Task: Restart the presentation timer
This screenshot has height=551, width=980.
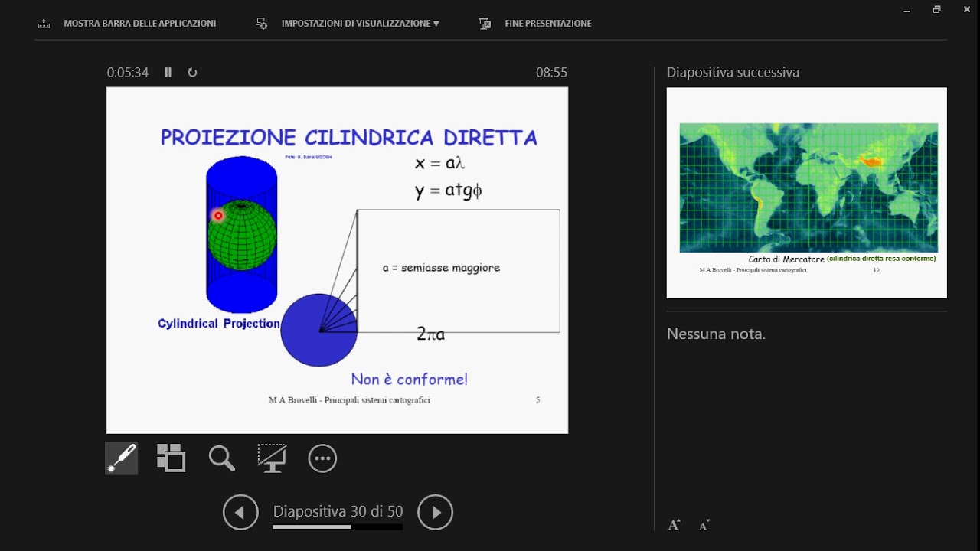Action: click(x=192, y=72)
